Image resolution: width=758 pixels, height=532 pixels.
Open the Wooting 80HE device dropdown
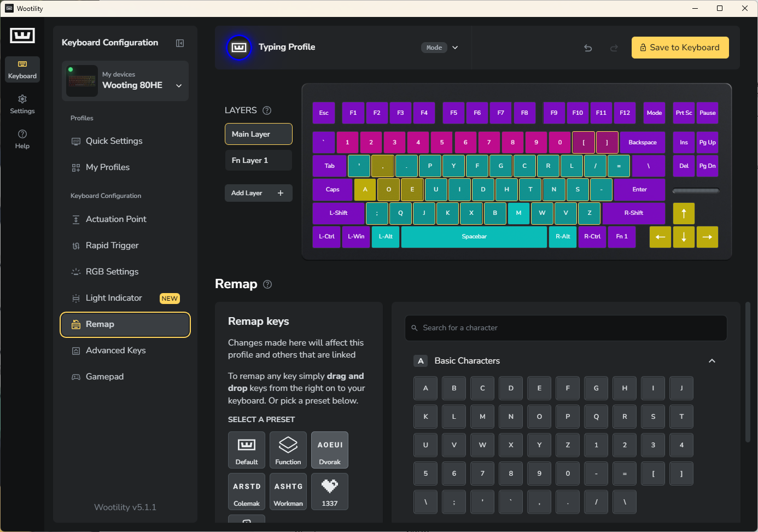point(125,81)
